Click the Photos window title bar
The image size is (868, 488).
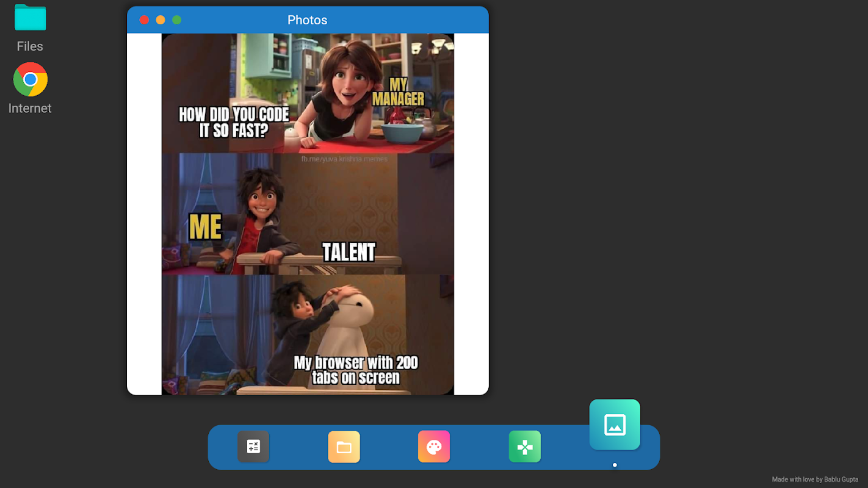[308, 20]
